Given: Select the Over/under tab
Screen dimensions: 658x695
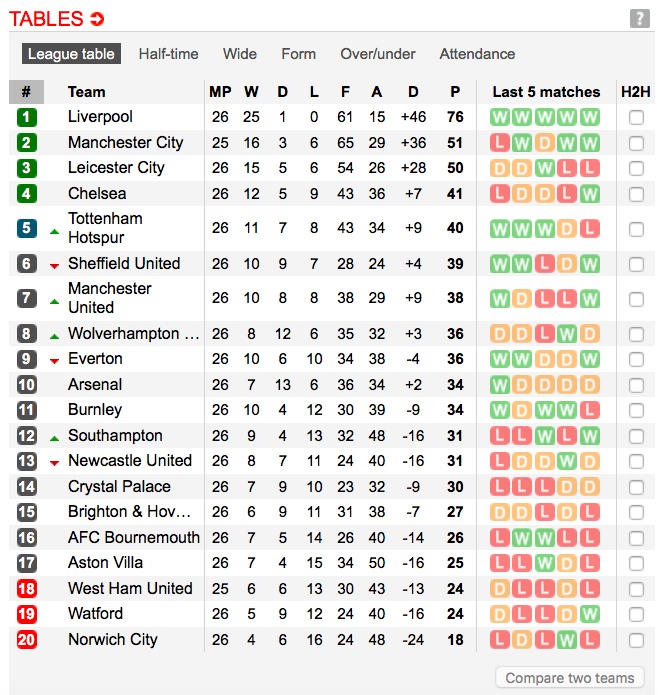Looking at the screenshot, I should pos(378,54).
